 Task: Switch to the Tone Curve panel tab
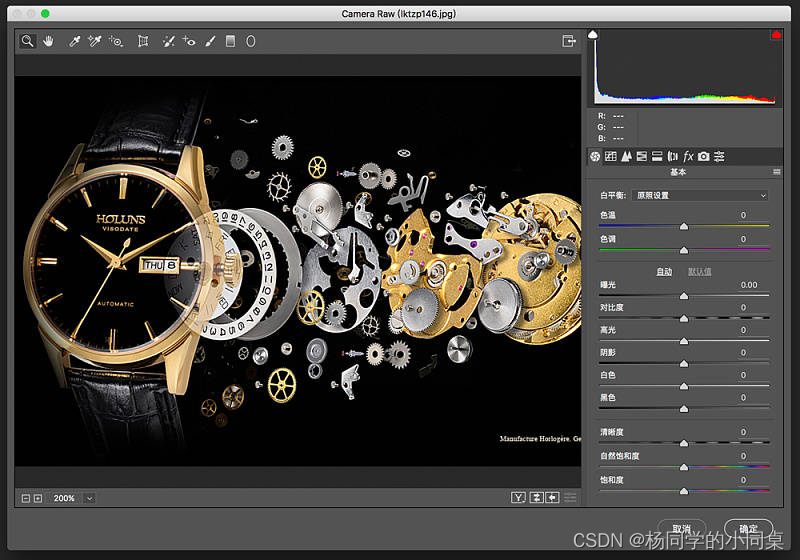[611, 157]
